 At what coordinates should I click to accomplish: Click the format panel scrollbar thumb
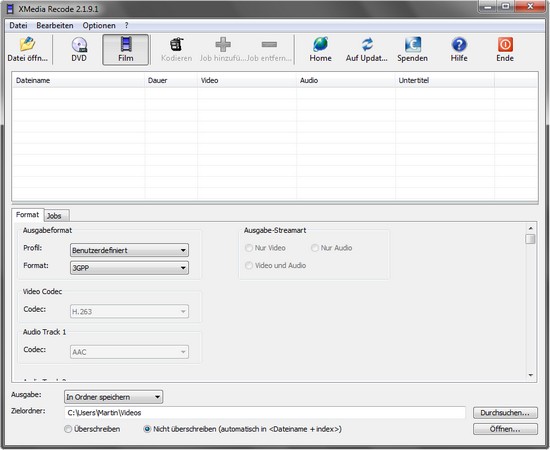click(x=530, y=239)
